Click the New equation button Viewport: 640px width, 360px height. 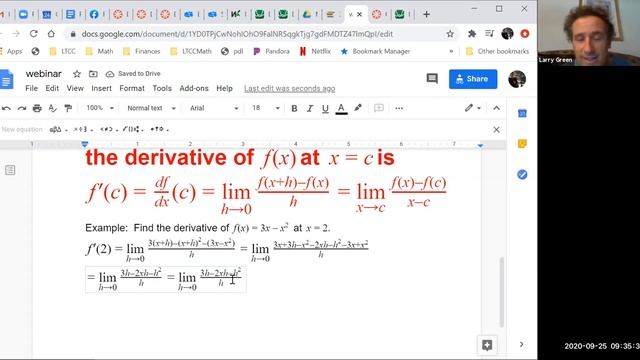22,129
